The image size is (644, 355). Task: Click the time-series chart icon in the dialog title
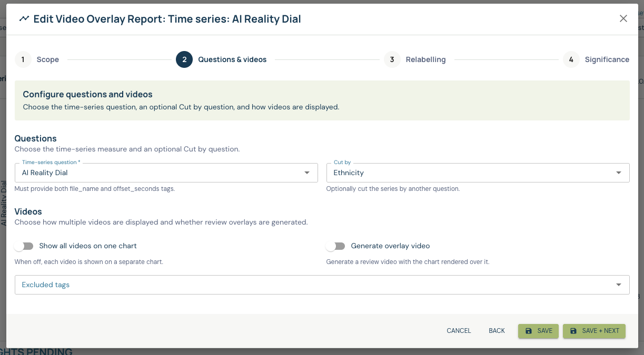24,18
